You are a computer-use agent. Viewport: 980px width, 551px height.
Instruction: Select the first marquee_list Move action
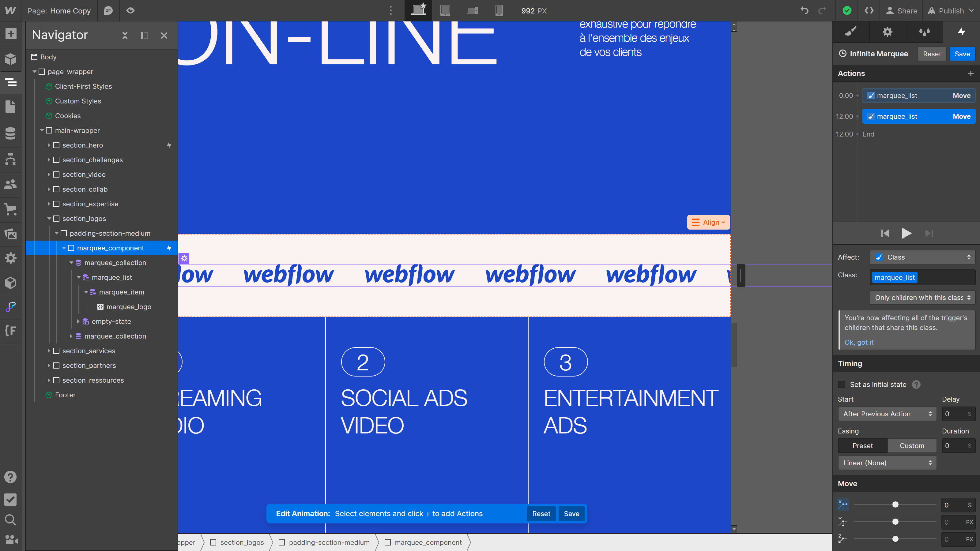pyautogui.click(x=919, y=96)
